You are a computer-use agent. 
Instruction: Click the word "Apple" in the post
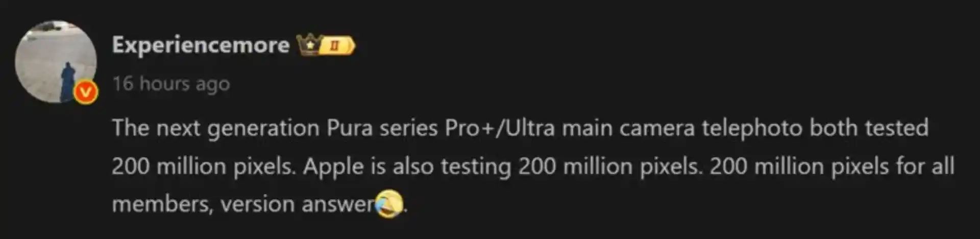pos(334,167)
